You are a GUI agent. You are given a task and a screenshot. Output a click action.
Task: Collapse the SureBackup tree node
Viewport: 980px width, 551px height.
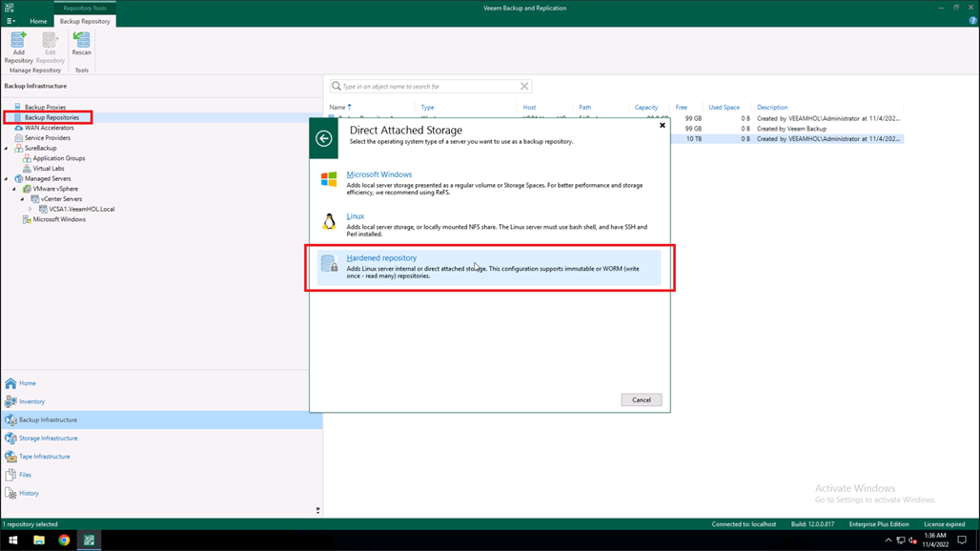click(x=7, y=149)
